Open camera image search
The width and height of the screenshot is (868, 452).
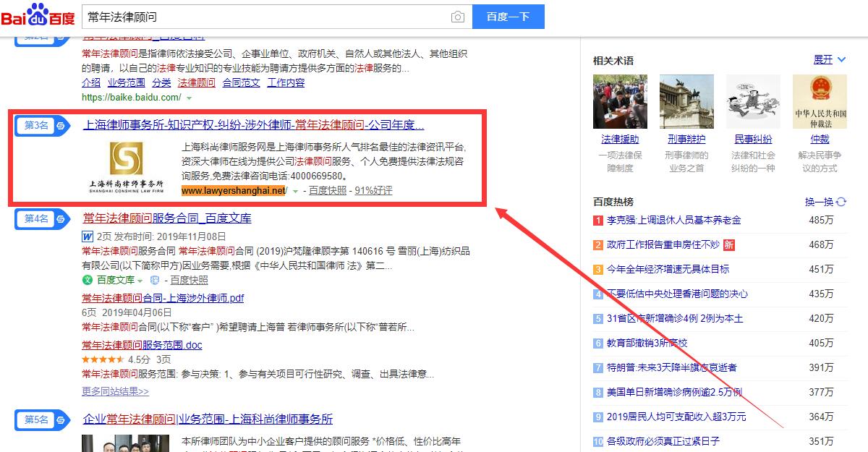pos(457,17)
